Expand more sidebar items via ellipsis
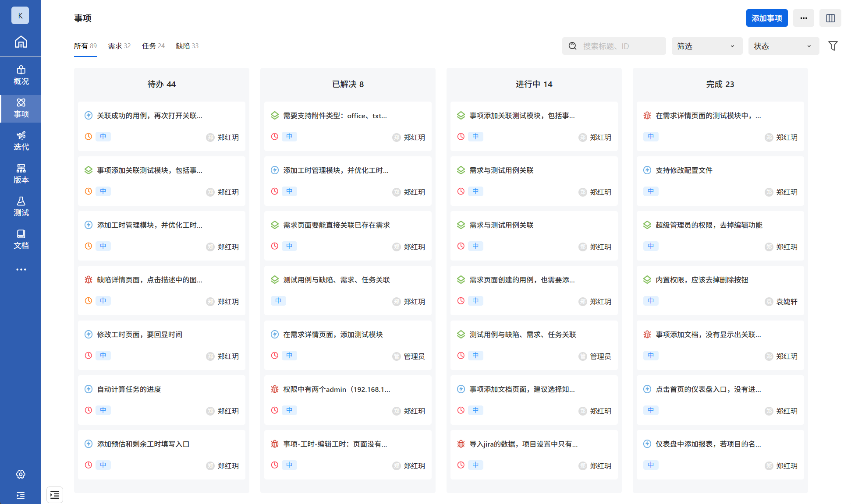 pos(21,269)
